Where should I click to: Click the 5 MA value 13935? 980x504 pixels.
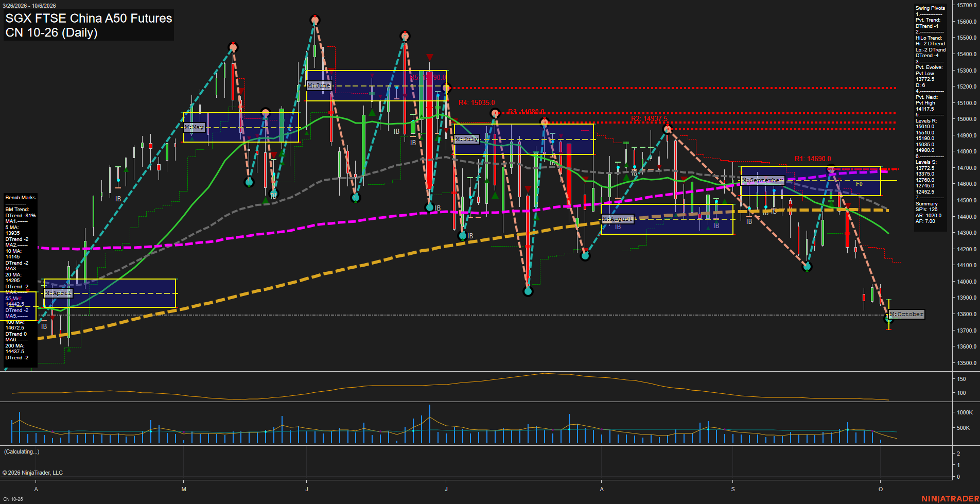click(x=12, y=233)
